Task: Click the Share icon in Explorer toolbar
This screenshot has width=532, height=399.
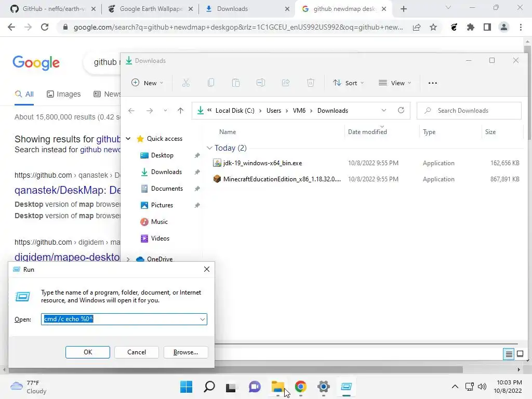Action: [x=286, y=83]
